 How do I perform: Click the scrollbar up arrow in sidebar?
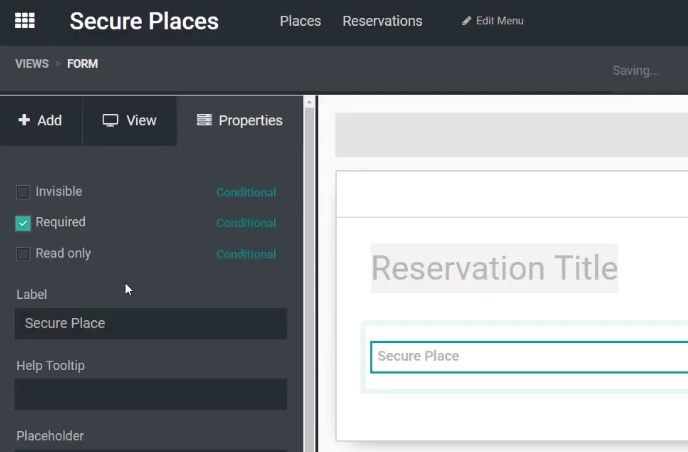309,102
